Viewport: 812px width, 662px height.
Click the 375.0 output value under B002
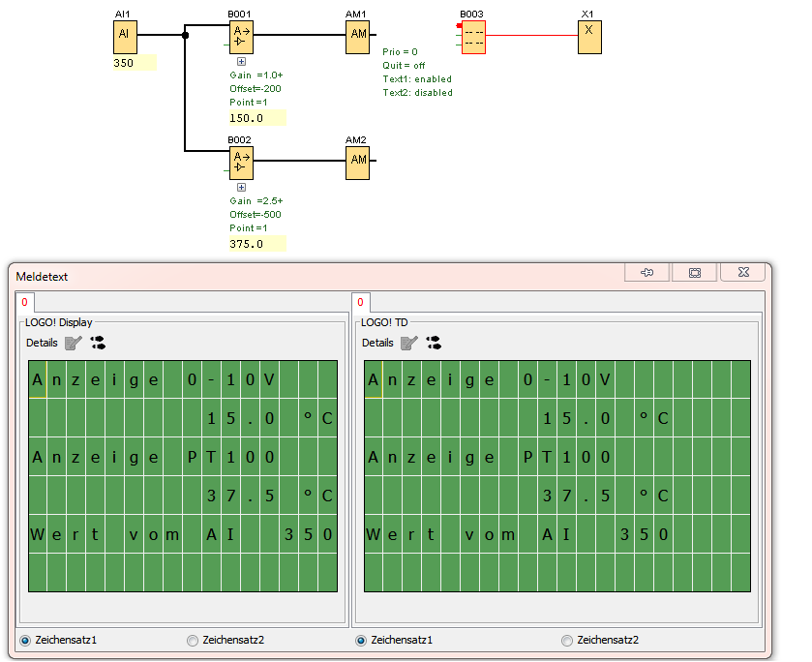(x=256, y=244)
